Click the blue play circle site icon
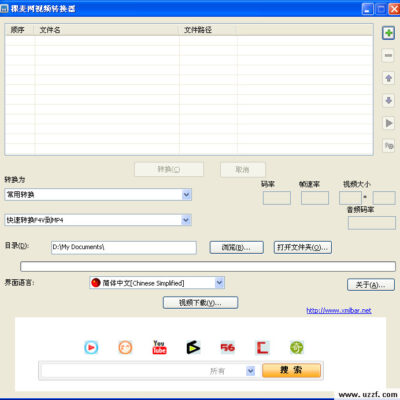Image resolution: width=400 pixels, height=400 pixels. (91, 348)
